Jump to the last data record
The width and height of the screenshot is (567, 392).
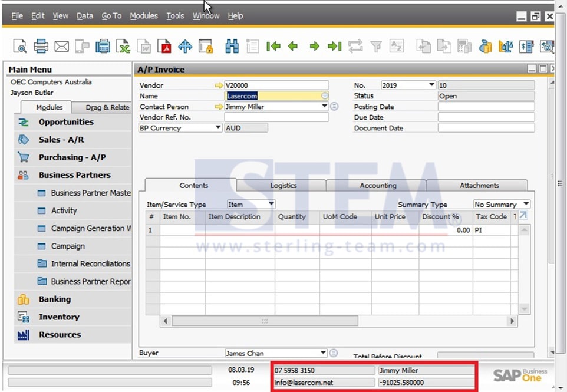click(x=335, y=47)
